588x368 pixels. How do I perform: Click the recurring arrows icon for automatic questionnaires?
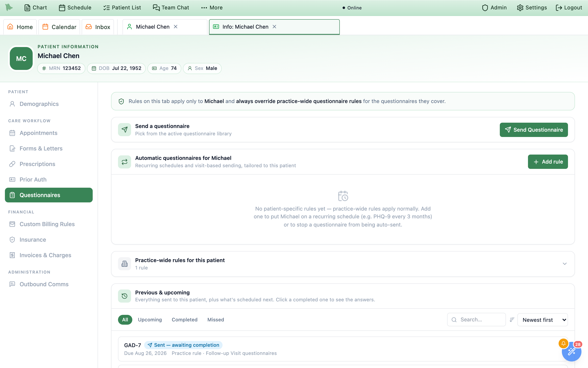point(124,162)
